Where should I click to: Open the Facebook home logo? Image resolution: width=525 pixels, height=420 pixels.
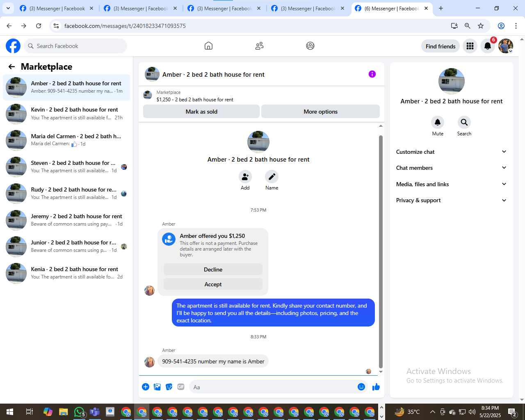pos(13,46)
